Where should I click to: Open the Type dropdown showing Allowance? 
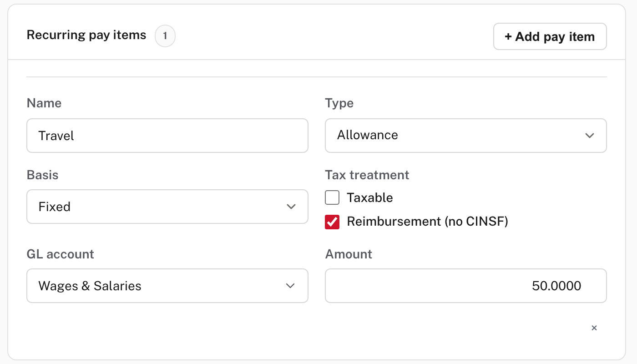point(465,136)
